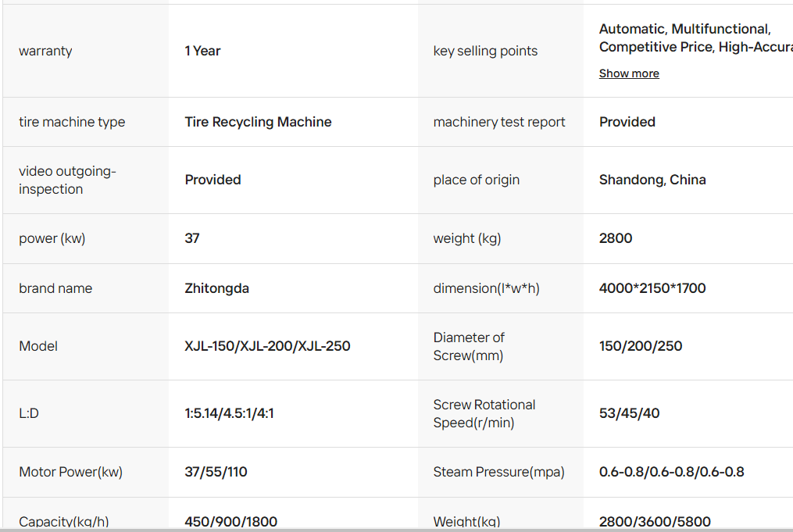Select the screw diameter value 150/200/250
The width and height of the screenshot is (793, 532).
click(x=641, y=346)
